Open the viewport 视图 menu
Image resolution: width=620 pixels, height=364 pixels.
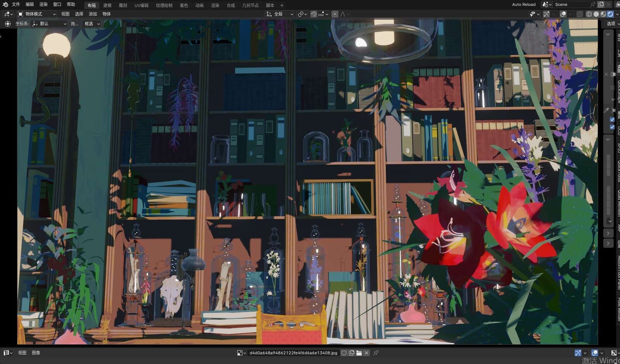click(65, 14)
